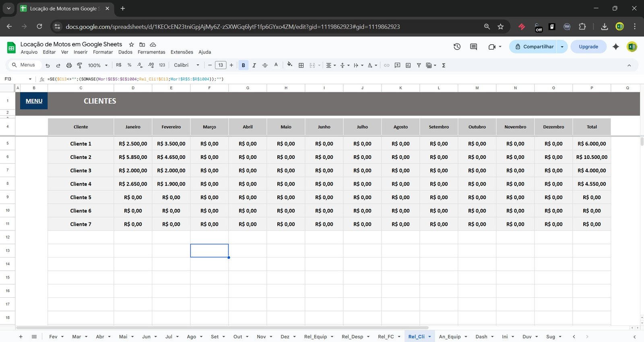Open the comments panel icon
644x342 pixels.
(x=473, y=47)
